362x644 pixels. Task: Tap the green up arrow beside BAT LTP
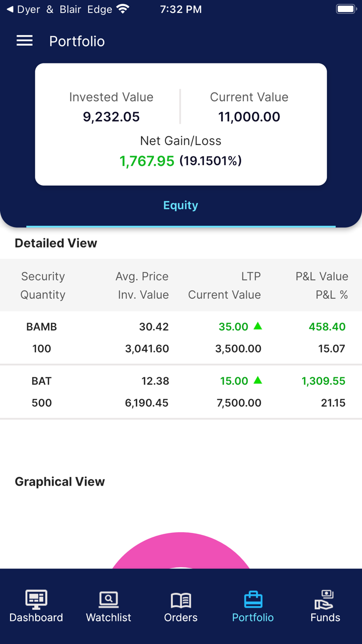click(258, 380)
